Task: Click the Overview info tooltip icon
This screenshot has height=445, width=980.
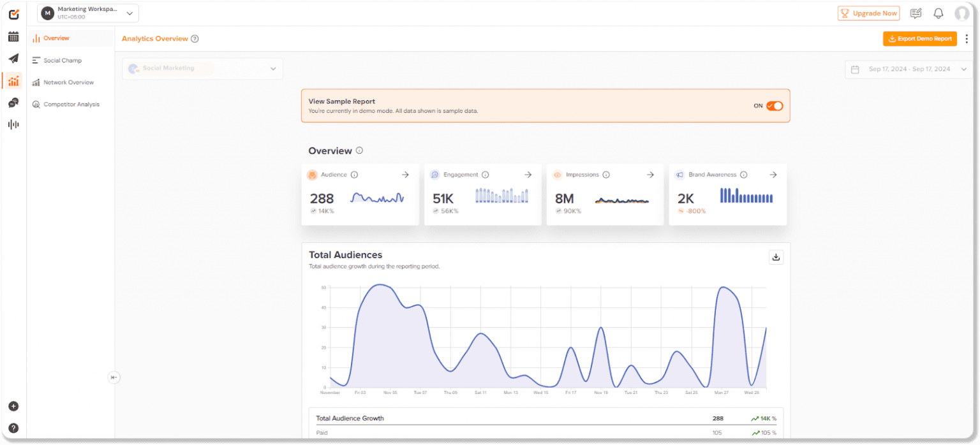Action: click(359, 150)
